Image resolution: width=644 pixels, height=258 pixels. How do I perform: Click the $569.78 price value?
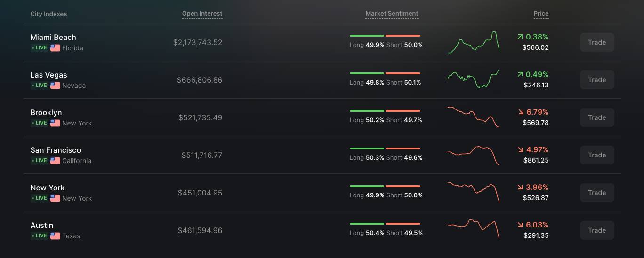pyautogui.click(x=536, y=123)
